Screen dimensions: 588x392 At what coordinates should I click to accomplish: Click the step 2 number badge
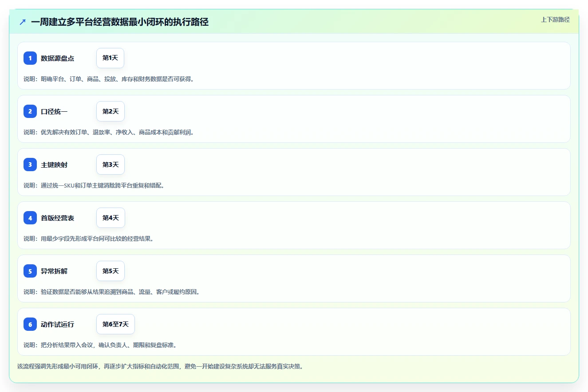pos(30,111)
